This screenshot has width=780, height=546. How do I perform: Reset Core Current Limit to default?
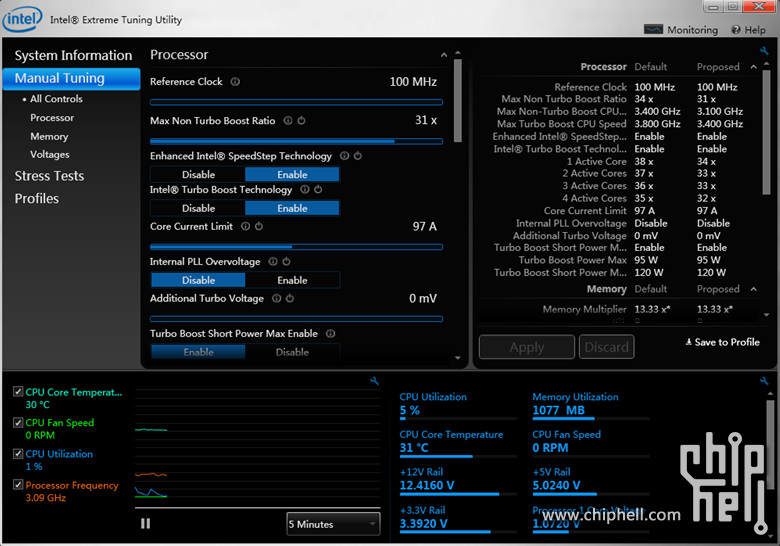259,226
